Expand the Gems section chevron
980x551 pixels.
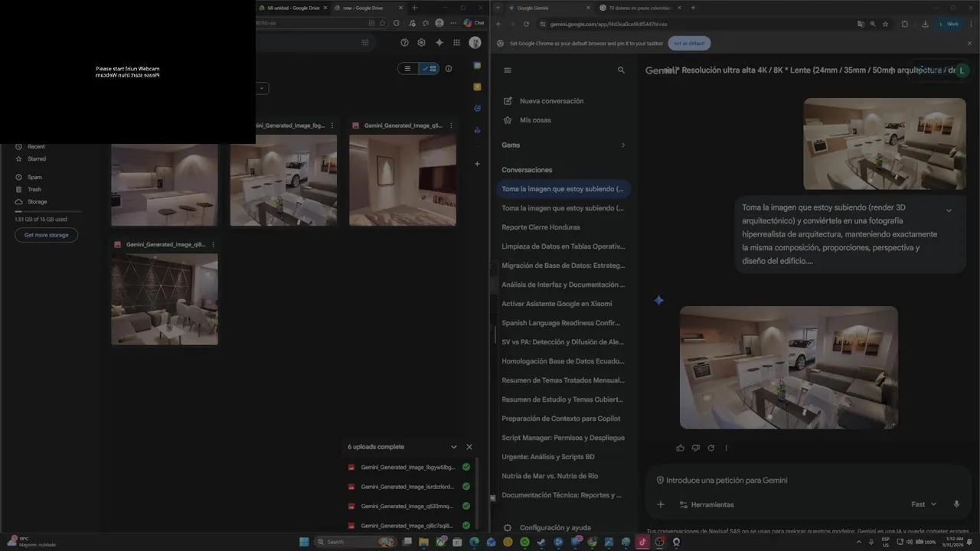pyautogui.click(x=622, y=145)
